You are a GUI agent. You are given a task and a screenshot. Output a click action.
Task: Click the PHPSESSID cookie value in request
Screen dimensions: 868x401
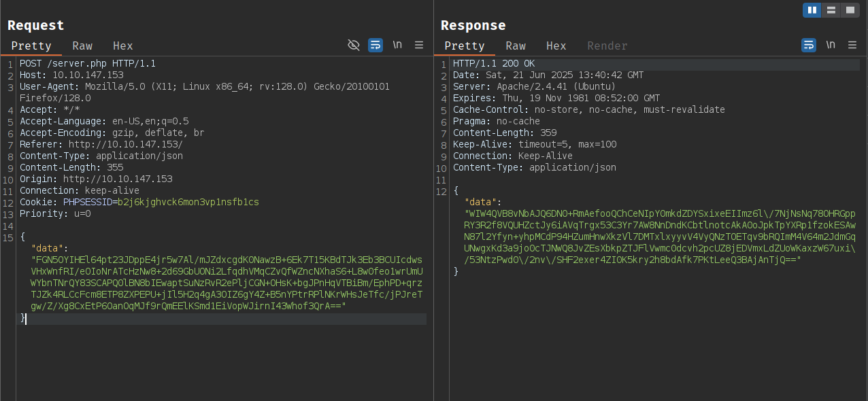(188, 202)
